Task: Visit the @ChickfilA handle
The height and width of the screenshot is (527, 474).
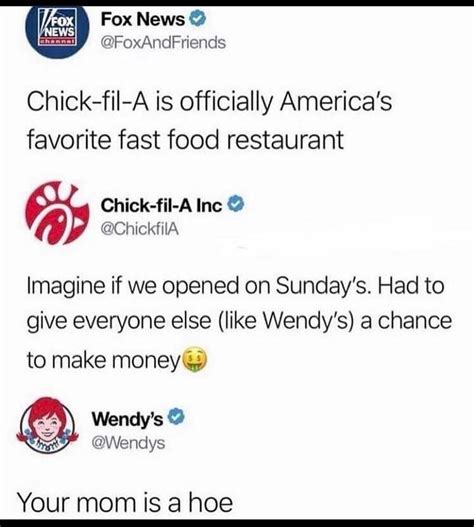Action: [x=140, y=229]
